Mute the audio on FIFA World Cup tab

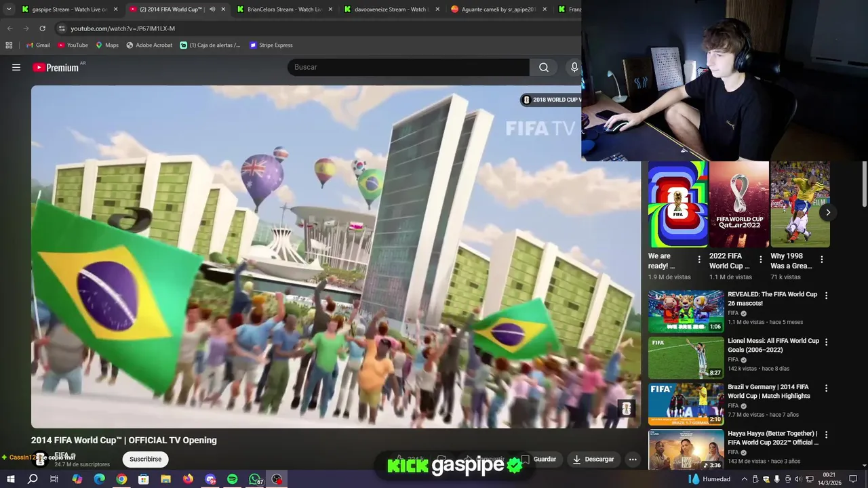coord(212,9)
